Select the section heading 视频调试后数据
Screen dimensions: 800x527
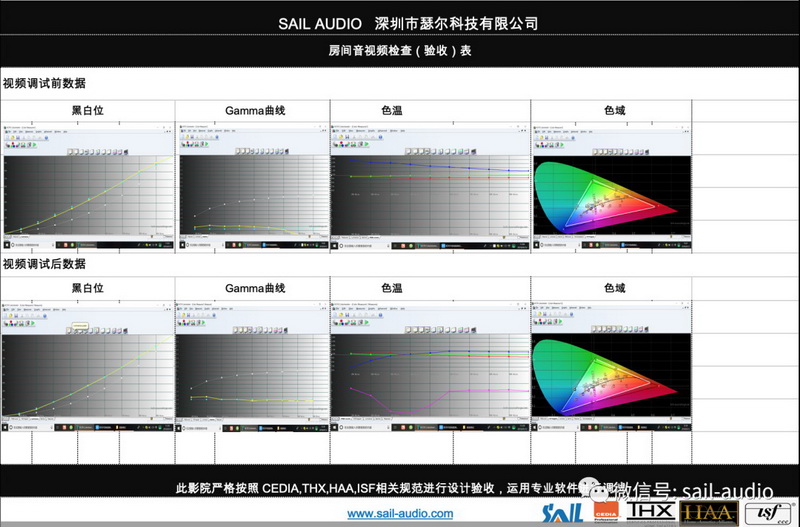click(44, 264)
